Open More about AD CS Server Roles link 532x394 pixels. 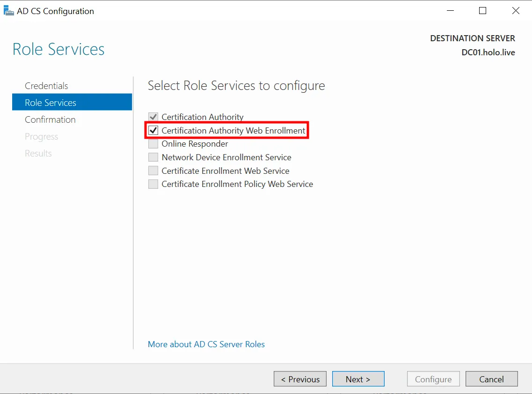pos(206,344)
